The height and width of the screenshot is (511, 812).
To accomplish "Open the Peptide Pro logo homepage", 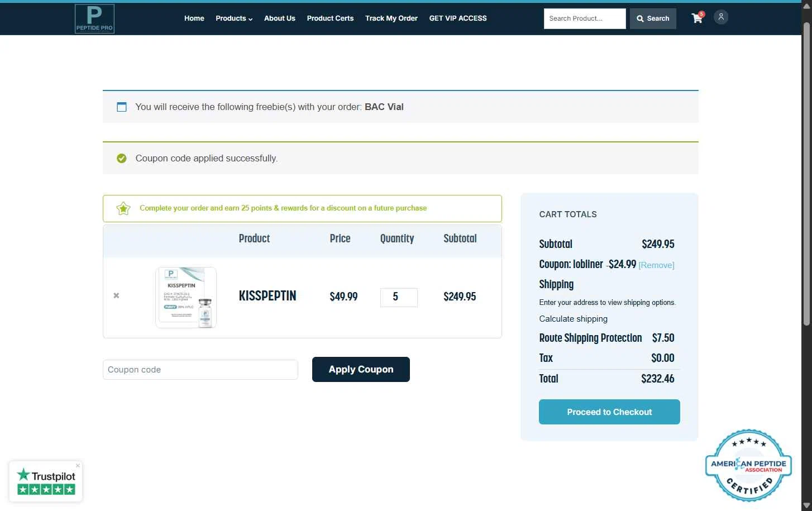I will tap(94, 19).
